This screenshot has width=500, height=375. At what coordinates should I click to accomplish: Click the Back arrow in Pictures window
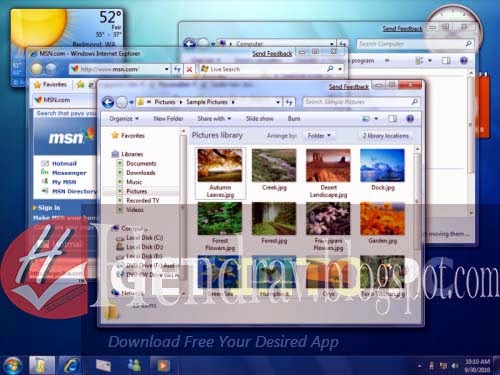[108, 102]
